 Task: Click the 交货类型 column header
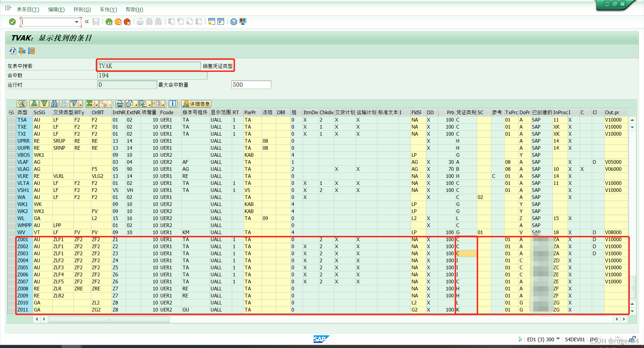coord(63,113)
